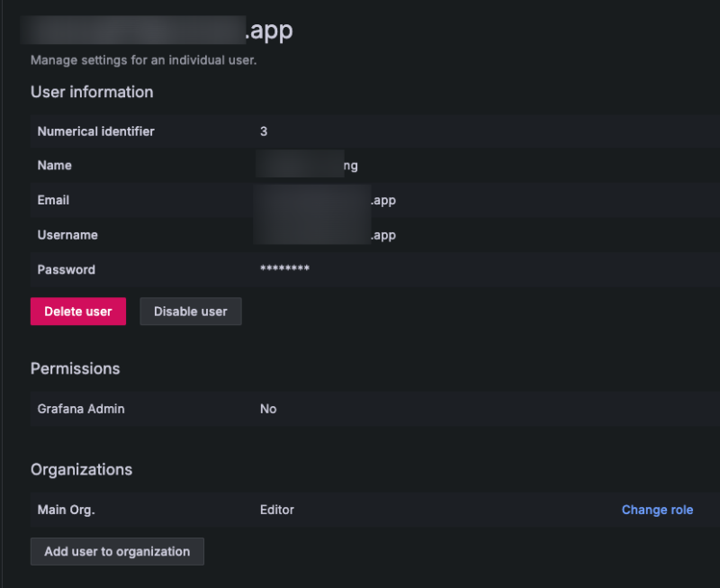This screenshot has height=588, width=720.
Task: Click the Manage settings subtitle text
Action: point(144,60)
